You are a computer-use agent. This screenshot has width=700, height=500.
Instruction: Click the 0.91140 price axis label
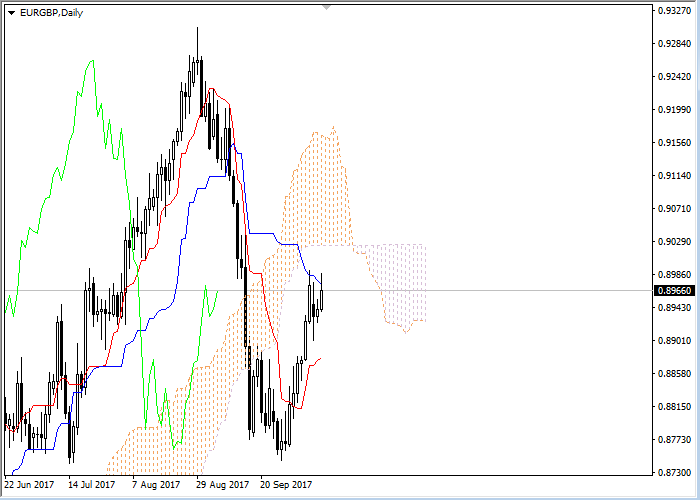[674, 176]
